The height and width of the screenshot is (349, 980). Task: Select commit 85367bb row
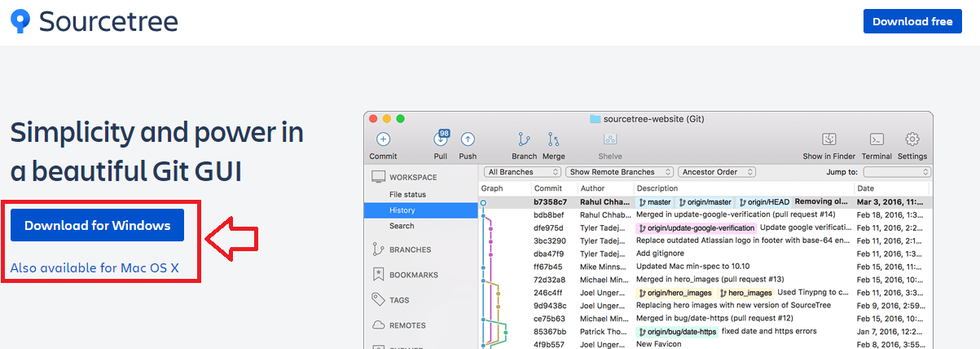(x=705, y=332)
